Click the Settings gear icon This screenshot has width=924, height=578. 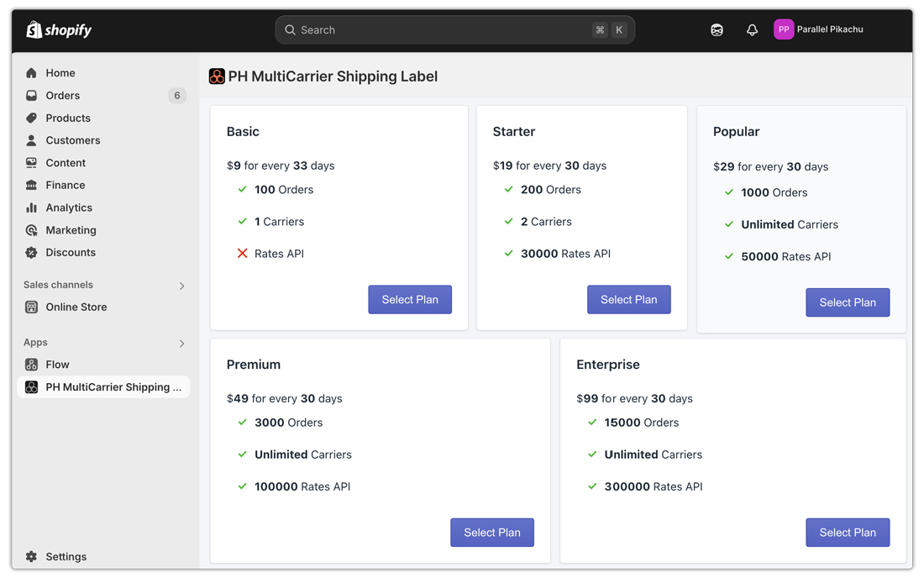[x=31, y=557]
